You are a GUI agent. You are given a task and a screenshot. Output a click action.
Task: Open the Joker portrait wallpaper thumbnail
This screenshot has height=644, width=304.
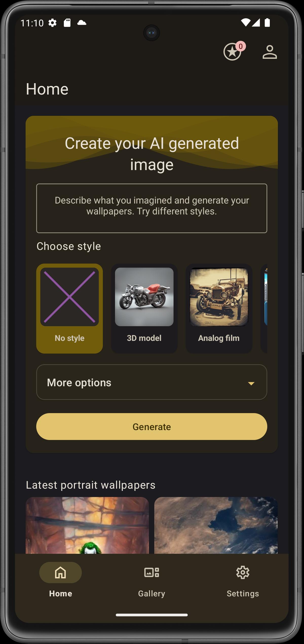click(87, 525)
